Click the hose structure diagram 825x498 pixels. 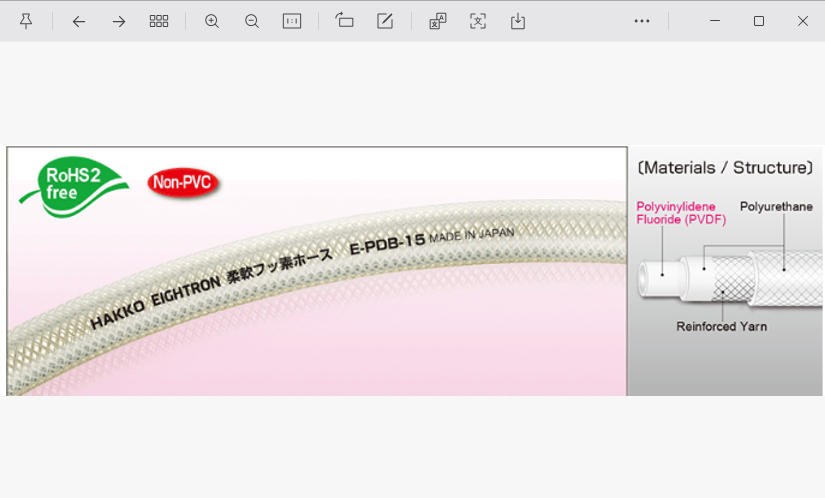pos(730,281)
